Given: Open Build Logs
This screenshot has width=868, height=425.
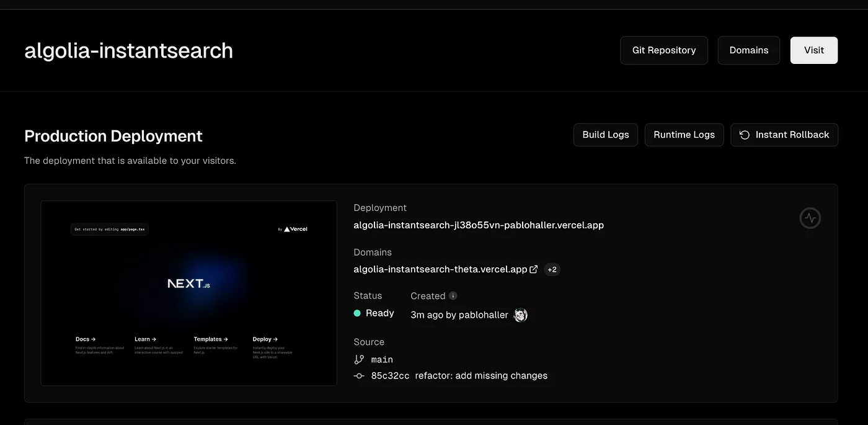Looking at the screenshot, I should pos(606,135).
